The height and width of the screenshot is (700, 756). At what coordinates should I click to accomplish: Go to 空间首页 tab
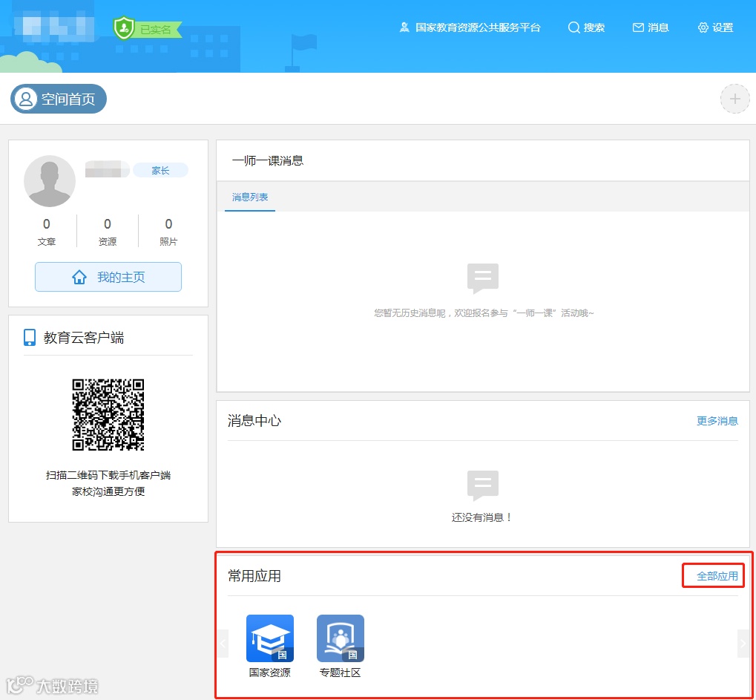pos(59,99)
